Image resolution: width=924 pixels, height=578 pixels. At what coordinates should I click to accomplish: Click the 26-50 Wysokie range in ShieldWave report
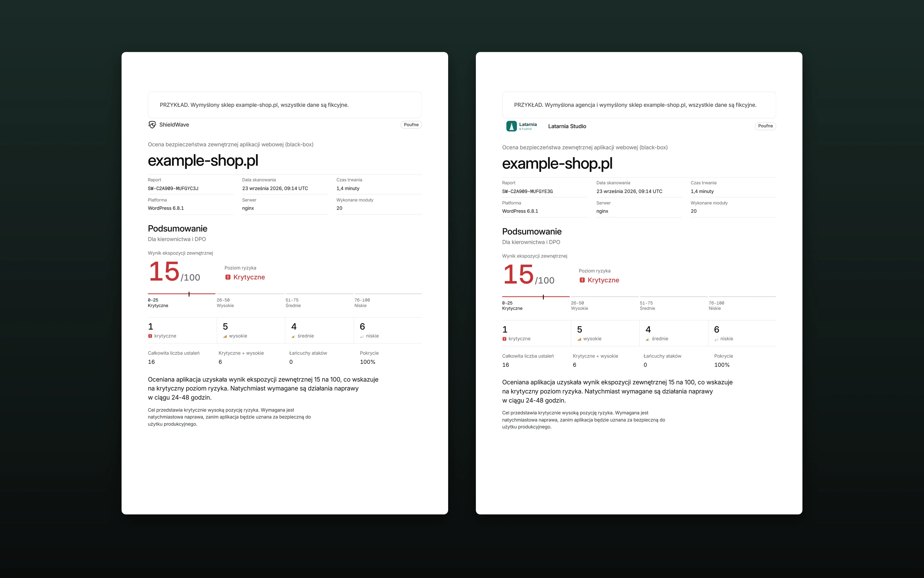225,303
